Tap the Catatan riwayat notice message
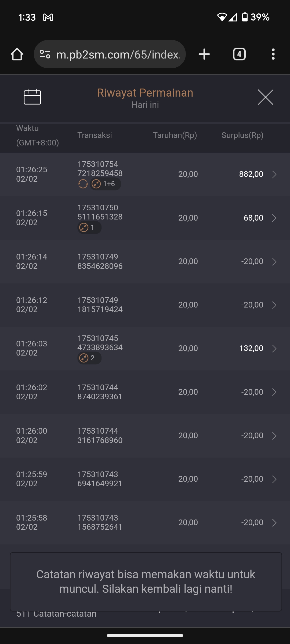Image resolution: width=290 pixels, height=644 pixels. [x=146, y=581]
